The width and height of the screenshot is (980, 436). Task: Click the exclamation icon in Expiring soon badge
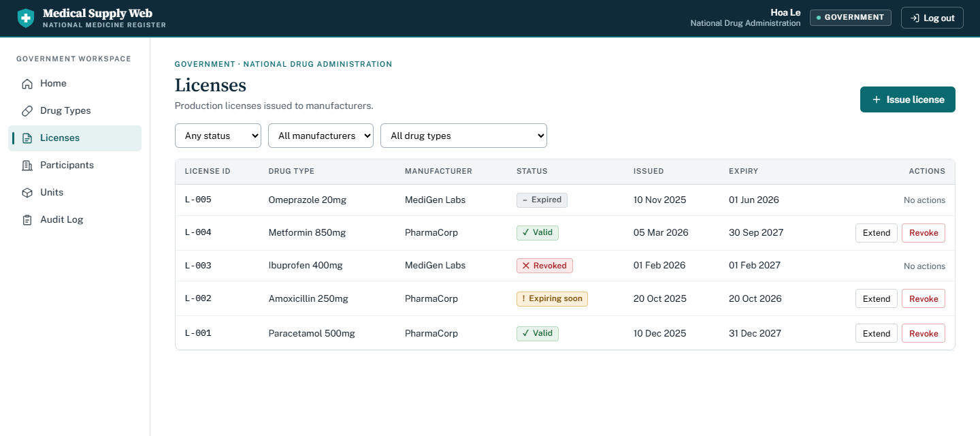point(523,298)
